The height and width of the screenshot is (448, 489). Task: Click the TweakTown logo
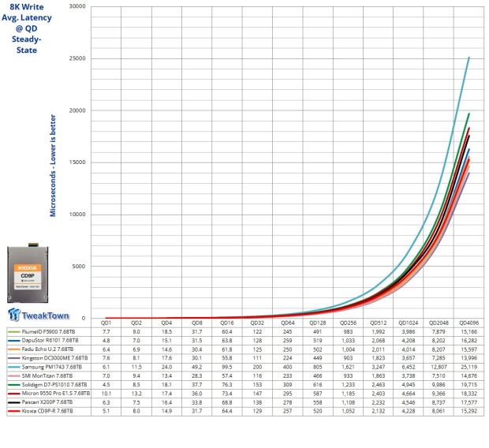tap(39, 315)
